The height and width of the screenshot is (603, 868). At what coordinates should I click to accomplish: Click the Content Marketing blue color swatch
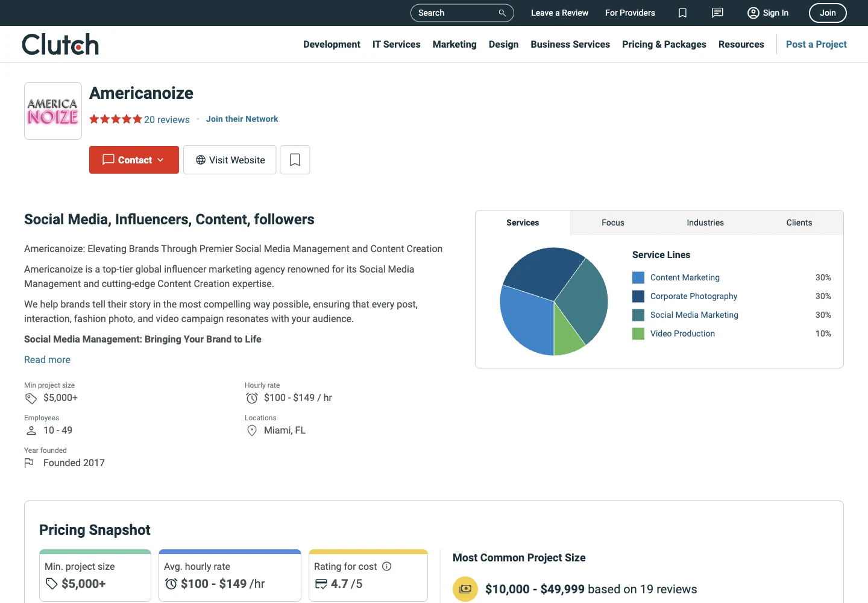tap(638, 277)
